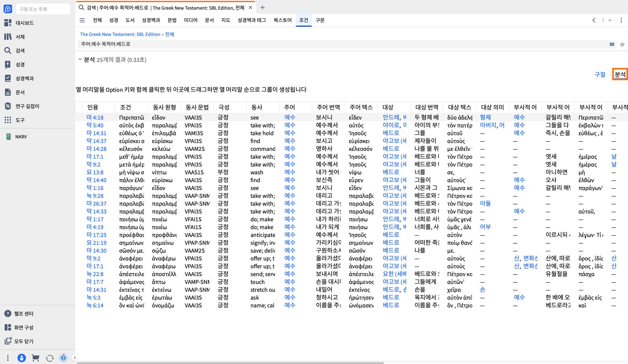This screenshot has width=628, height=364.
Task: Switch to the 성경백과 search tab
Action: point(151,20)
